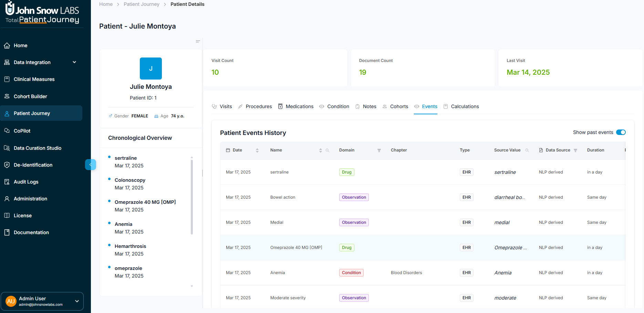644x313 pixels.
Task: Collapse the patient info panel with blue arrow
Action: 91,165
